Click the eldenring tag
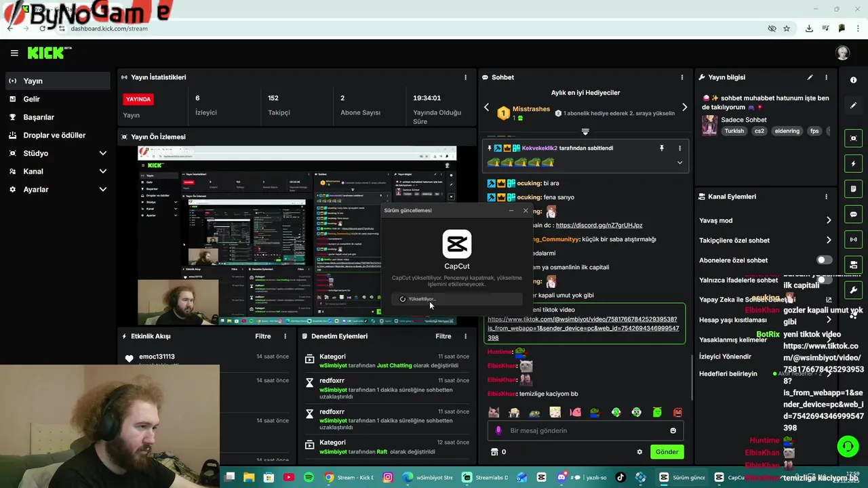The image size is (868, 488). click(787, 131)
